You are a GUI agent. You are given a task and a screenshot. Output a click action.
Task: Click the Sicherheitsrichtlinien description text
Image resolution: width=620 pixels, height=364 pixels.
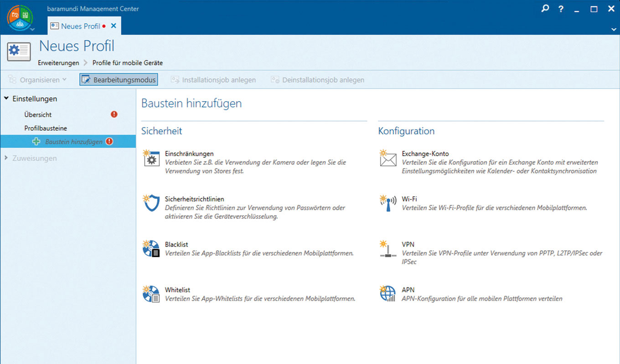[255, 212]
